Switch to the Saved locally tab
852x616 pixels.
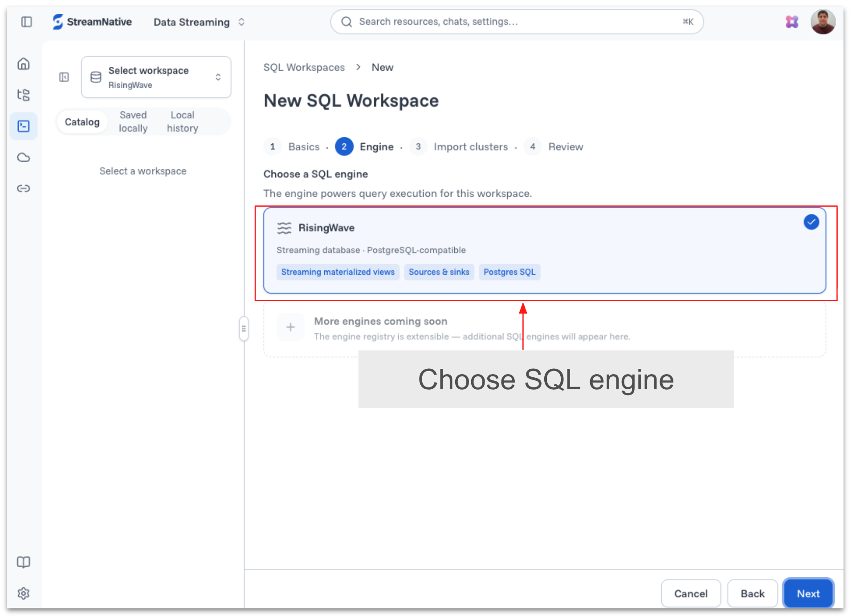[x=133, y=122]
